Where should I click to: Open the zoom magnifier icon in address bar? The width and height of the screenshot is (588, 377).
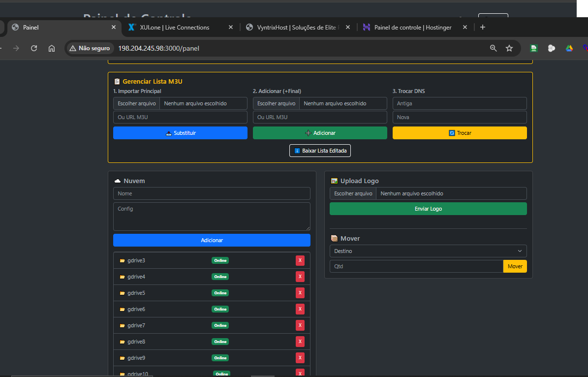coord(494,48)
